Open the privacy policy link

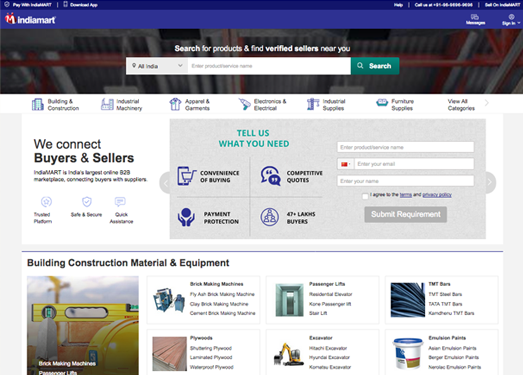[x=437, y=195]
